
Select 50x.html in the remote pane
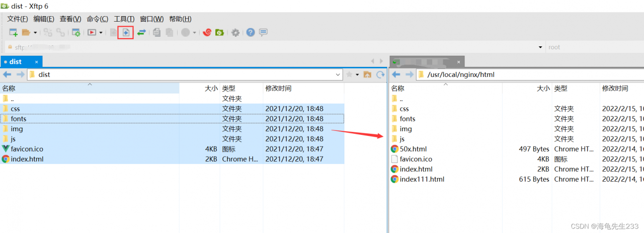tap(517, 149)
